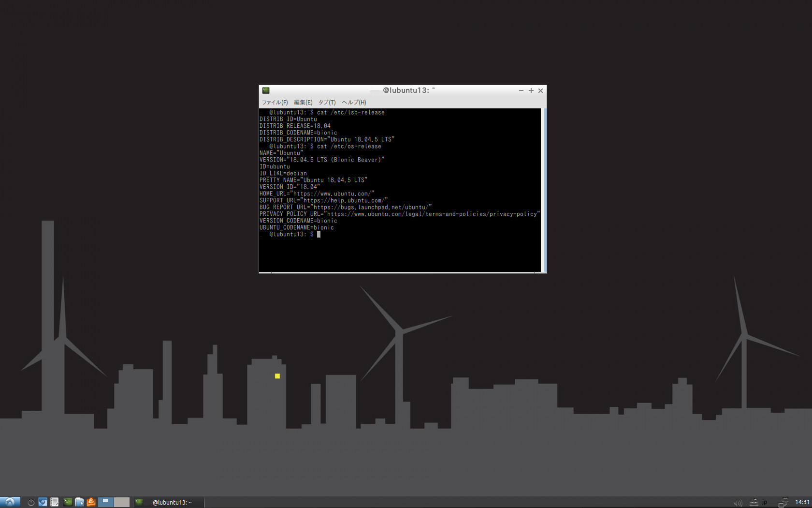This screenshot has height=508, width=812.
Task: Launch VLC media player from taskbar
Action: (x=91, y=502)
